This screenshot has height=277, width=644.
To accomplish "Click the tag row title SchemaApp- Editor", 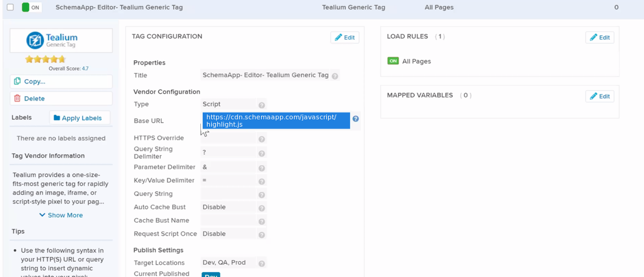I will pyautogui.click(x=119, y=7).
